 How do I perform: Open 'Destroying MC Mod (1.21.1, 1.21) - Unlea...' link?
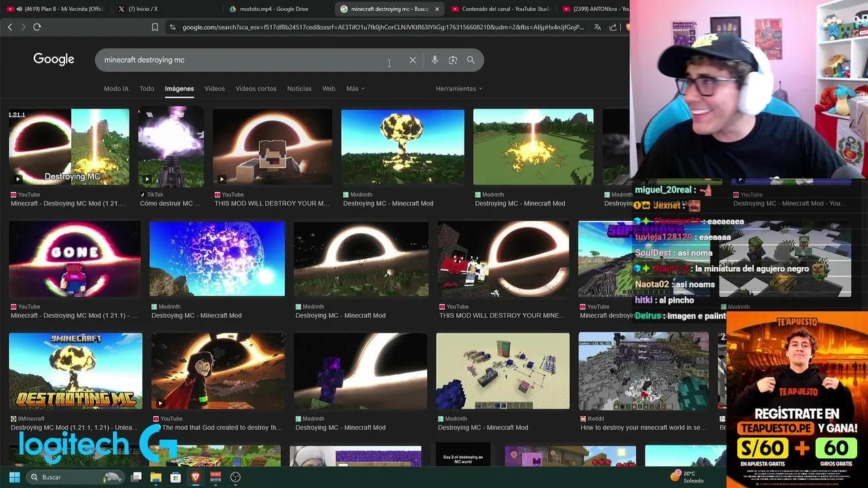tap(75, 428)
